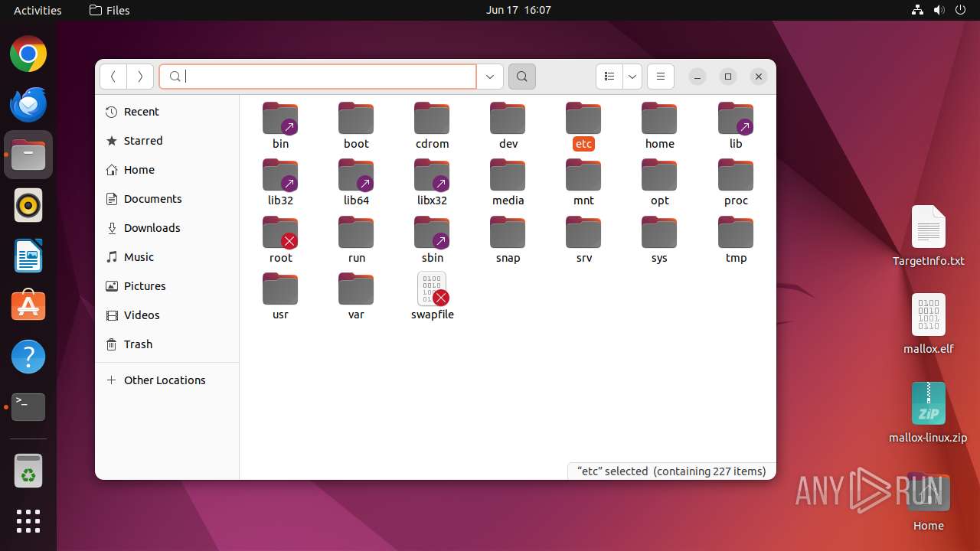
Task: Launch Google Chrome from dock
Action: point(28,54)
